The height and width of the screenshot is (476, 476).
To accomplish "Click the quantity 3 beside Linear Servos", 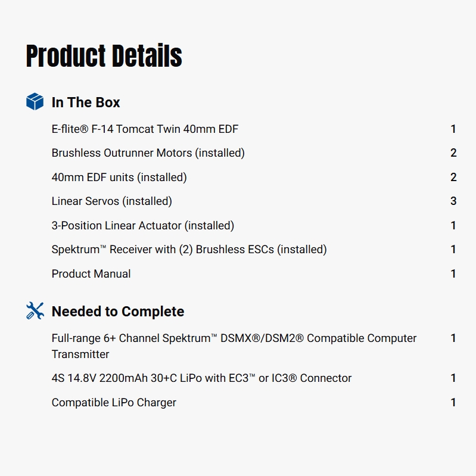I will click(453, 201).
